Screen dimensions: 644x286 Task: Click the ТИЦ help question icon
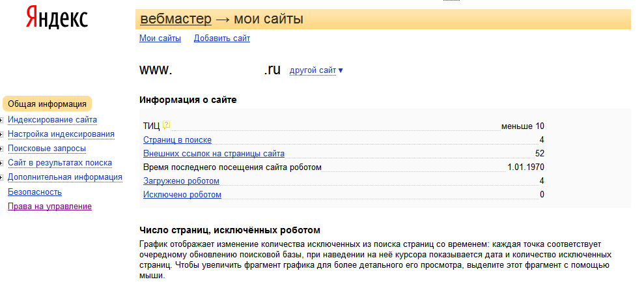[x=166, y=125]
